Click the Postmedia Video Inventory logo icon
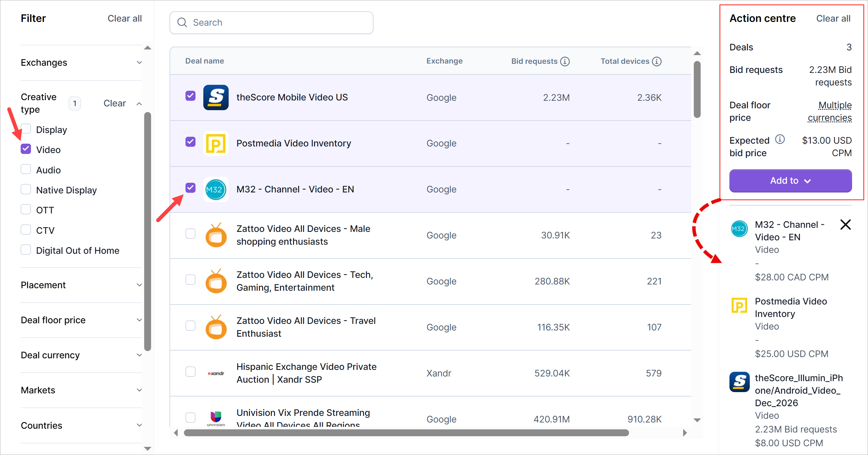The height and width of the screenshot is (455, 868). tap(216, 144)
